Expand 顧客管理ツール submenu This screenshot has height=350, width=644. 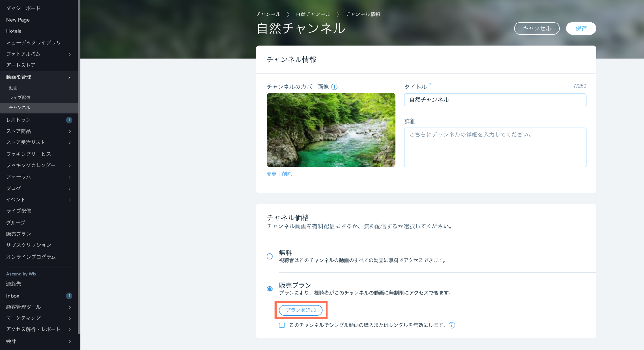(x=70, y=307)
